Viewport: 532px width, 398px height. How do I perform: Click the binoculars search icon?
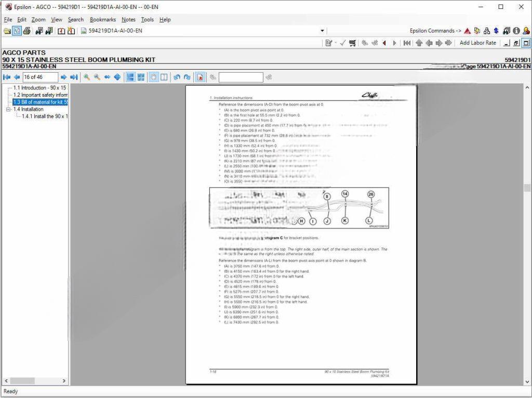point(39,31)
